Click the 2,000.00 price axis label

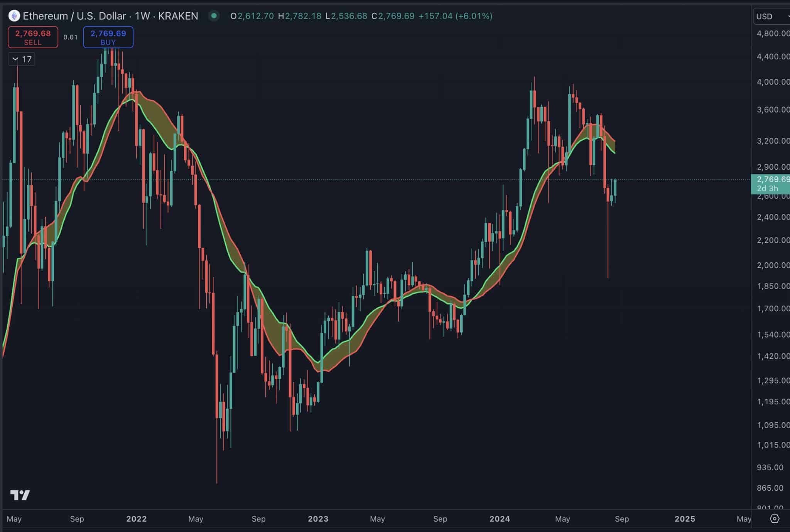773,265
